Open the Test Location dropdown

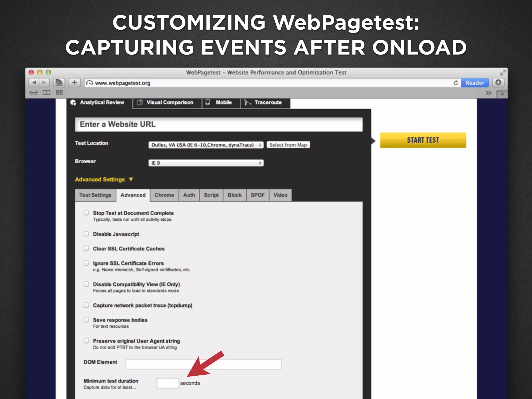[x=206, y=145]
